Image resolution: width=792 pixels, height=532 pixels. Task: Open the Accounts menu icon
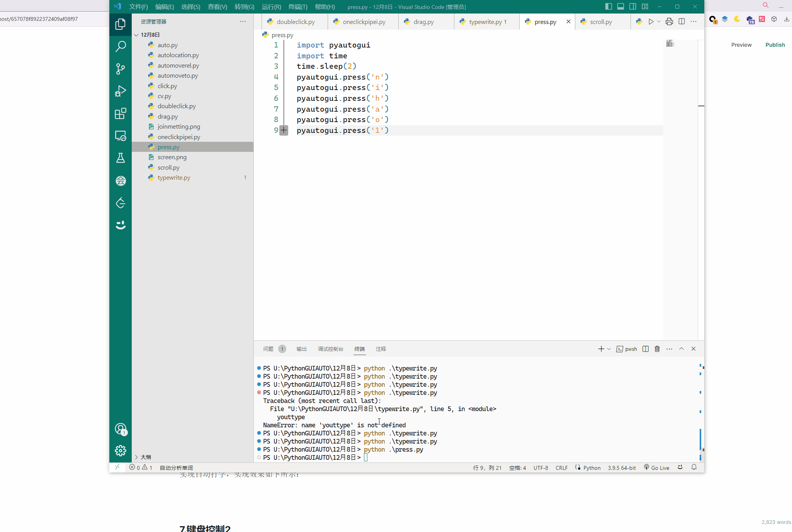[121, 429]
